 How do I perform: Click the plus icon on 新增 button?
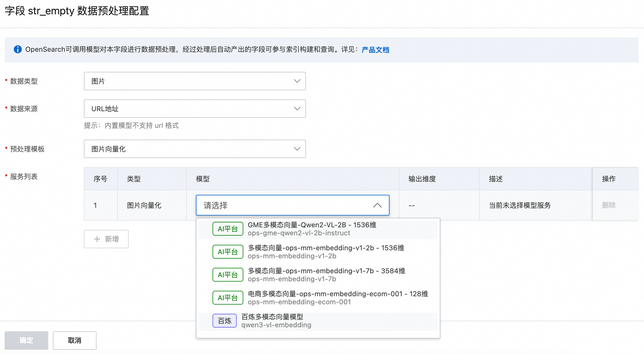click(97, 239)
